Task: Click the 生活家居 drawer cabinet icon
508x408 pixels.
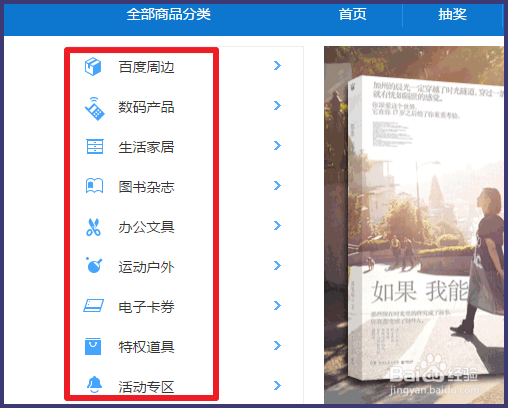Action: tap(95, 147)
